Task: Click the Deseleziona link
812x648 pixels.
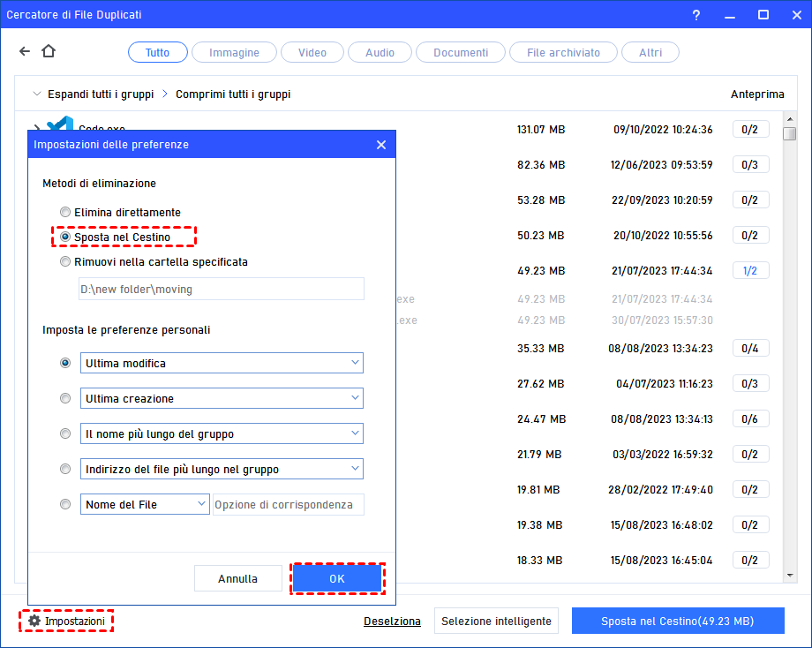Action: 392,621
